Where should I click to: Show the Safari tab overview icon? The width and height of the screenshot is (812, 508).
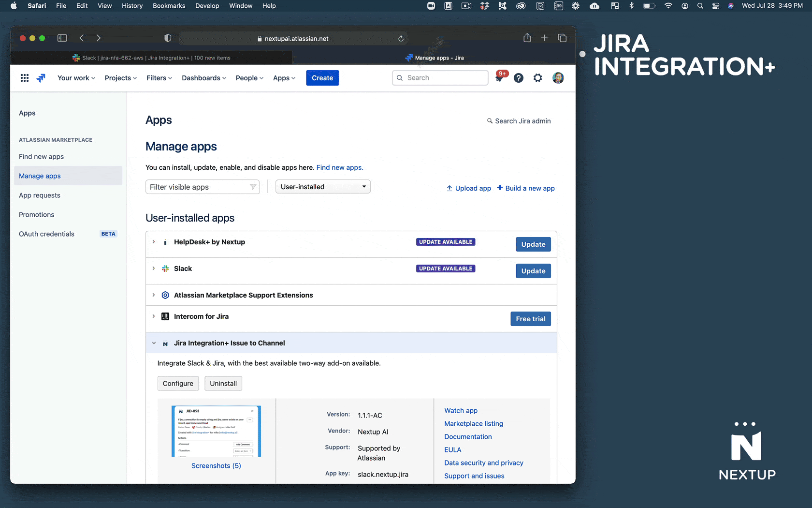[x=562, y=38]
